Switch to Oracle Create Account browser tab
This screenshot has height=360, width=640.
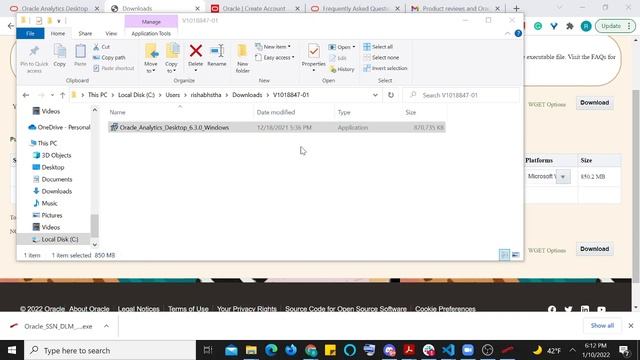pyautogui.click(x=255, y=8)
